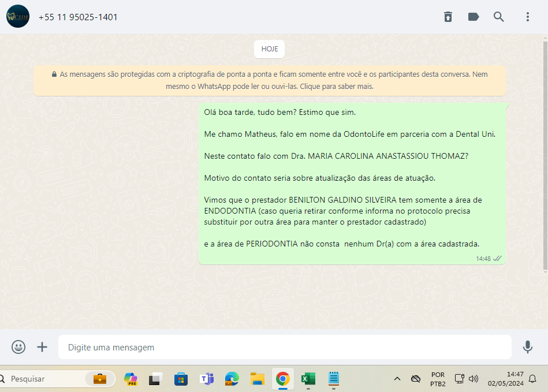Open the three-dot chat menu

(x=528, y=17)
